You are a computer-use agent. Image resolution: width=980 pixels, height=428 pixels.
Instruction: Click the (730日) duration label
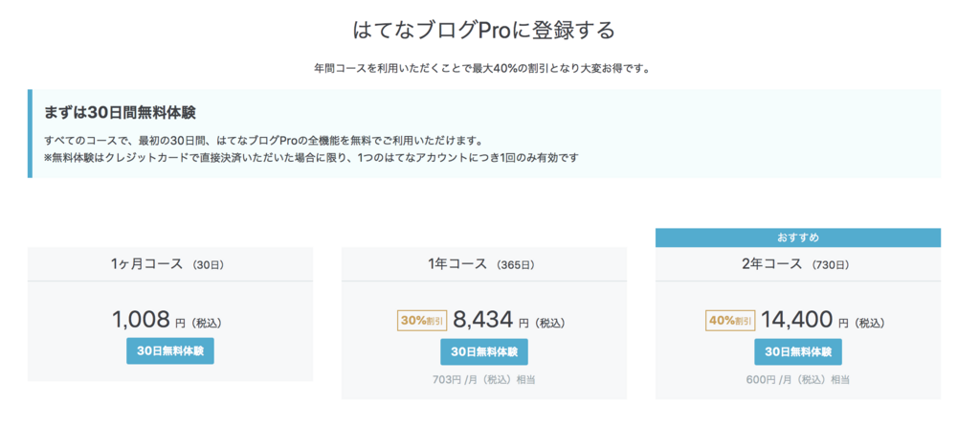tap(830, 264)
